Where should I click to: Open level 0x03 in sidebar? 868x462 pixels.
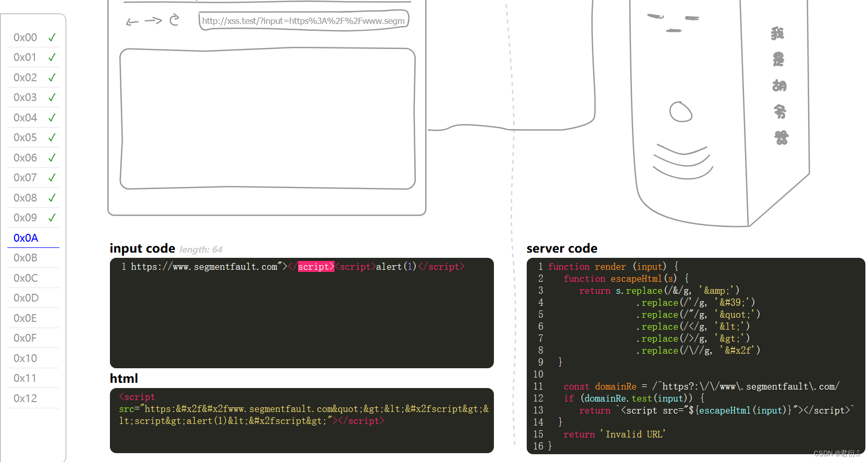[33, 97]
